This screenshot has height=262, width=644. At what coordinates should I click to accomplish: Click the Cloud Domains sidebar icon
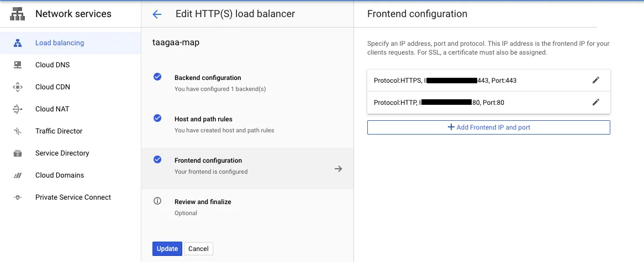(18, 175)
